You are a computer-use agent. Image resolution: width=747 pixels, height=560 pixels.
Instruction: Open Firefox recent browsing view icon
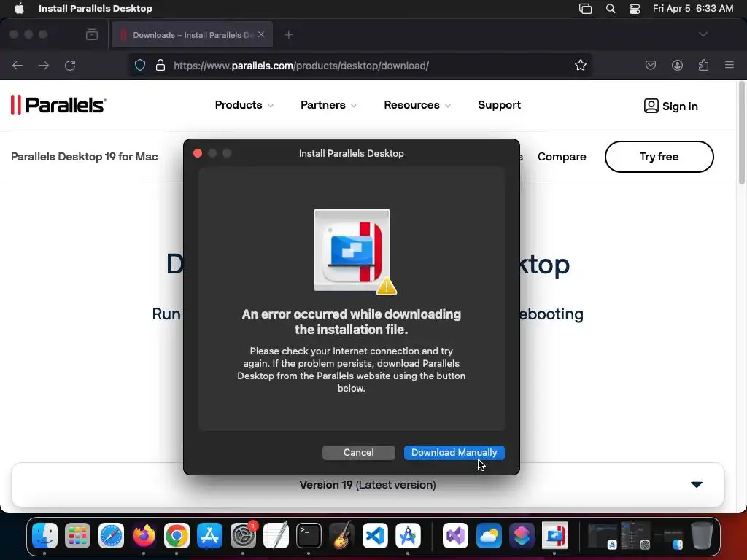(x=92, y=35)
